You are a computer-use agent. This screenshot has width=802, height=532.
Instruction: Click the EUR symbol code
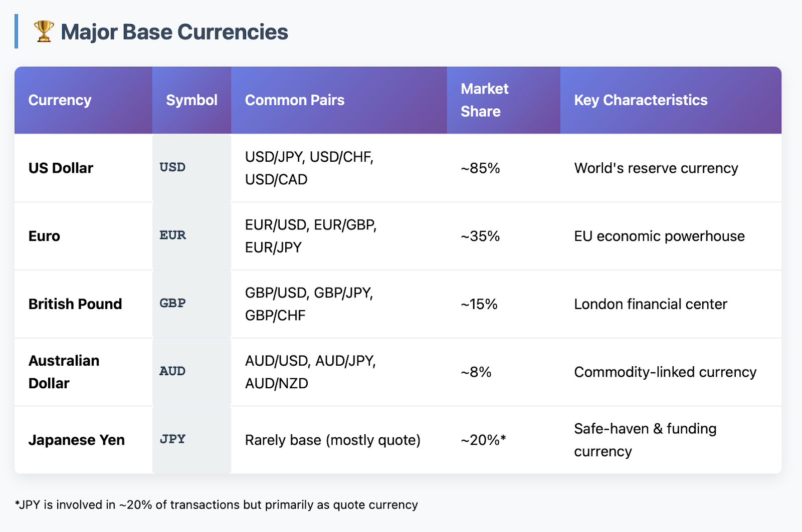[x=172, y=235]
